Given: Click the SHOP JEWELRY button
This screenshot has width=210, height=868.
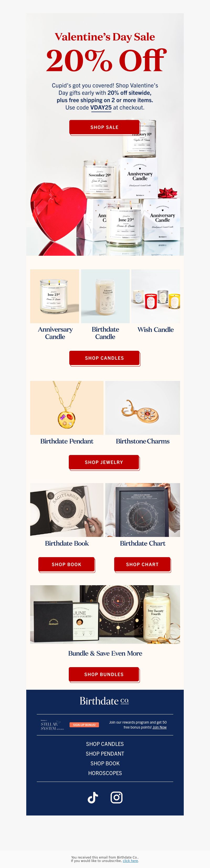Looking at the screenshot, I should pos(104,462).
